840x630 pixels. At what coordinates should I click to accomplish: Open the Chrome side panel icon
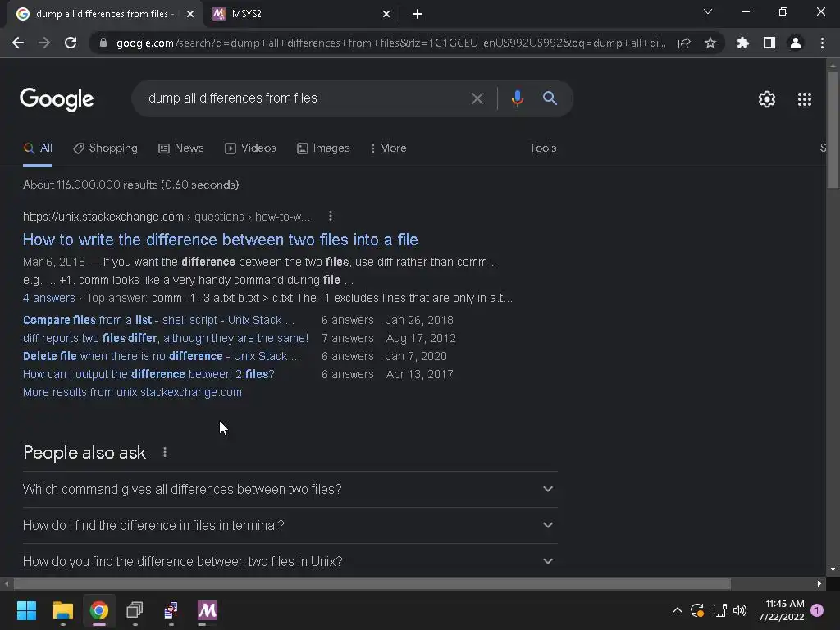[769, 43]
